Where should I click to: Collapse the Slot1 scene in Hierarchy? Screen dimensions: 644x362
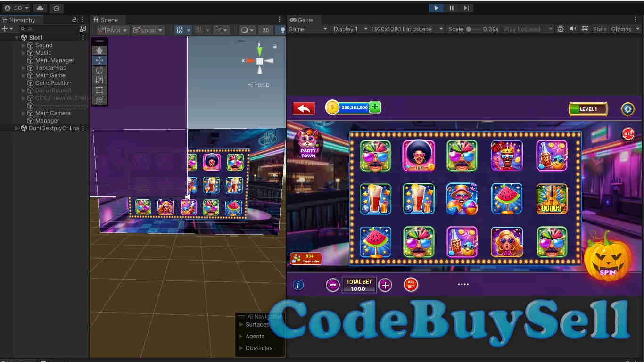coord(17,38)
